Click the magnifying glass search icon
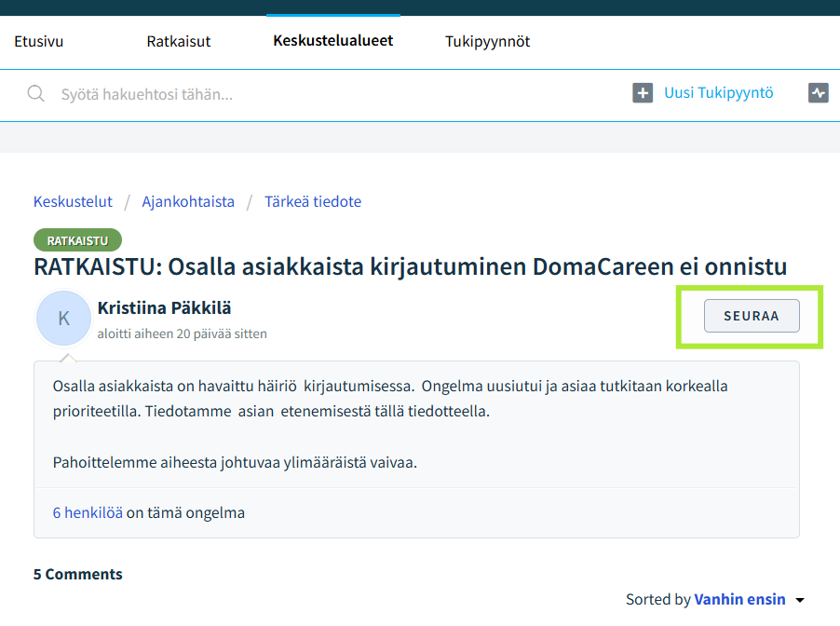 pyautogui.click(x=36, y=94)
